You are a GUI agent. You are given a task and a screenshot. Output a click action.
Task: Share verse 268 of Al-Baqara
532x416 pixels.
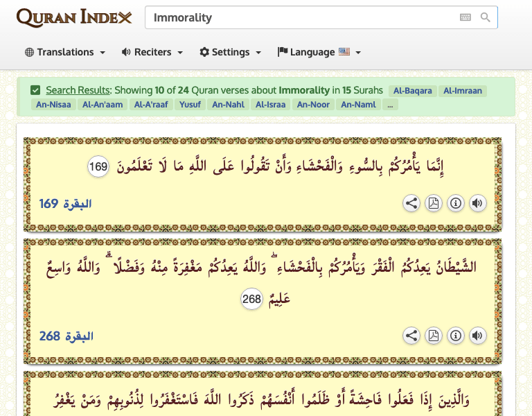411,336
